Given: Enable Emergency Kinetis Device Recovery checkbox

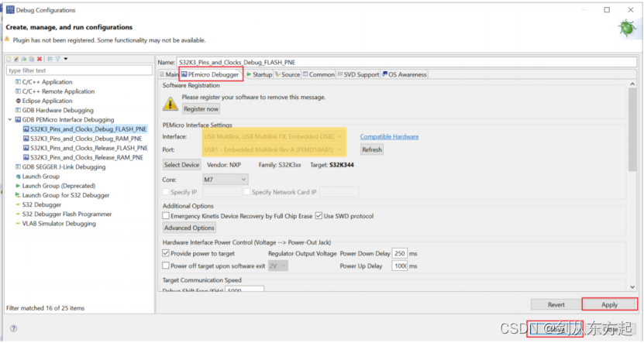Looking at the screenshot, I should pos(166,216).
